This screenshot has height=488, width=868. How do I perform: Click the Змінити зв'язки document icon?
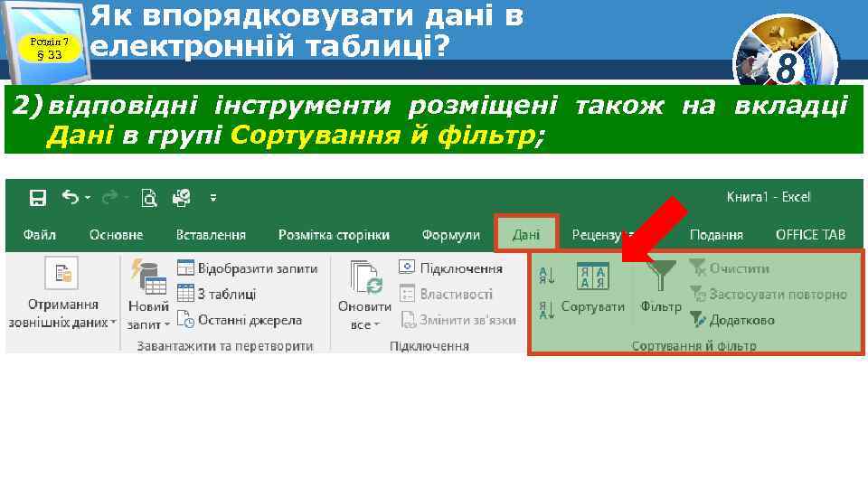[408, 320]
